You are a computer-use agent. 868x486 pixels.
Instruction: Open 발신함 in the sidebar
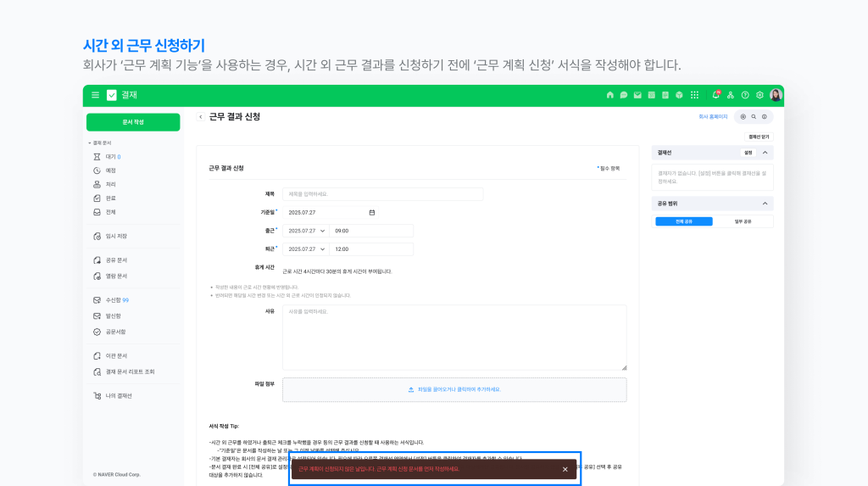coord(113,316)
